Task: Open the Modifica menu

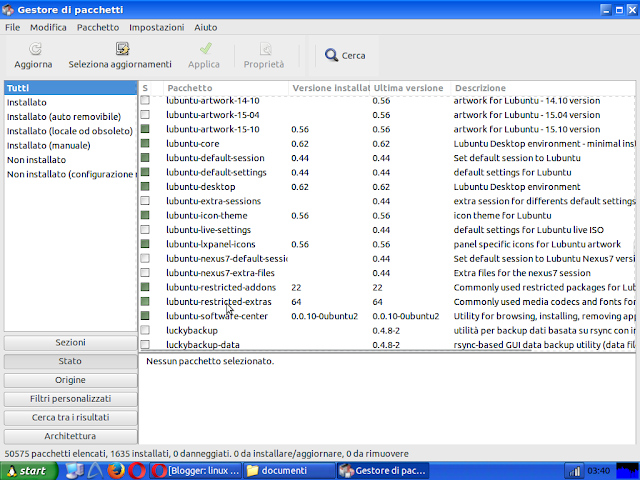Action: click(x=48, y=27)
